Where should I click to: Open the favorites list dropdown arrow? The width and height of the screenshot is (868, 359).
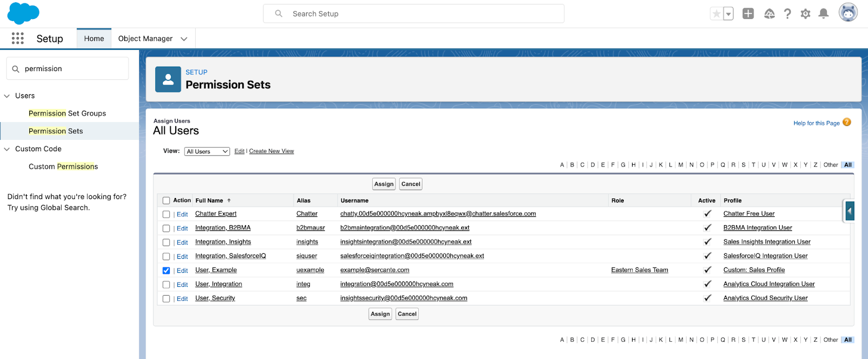coord(729,14)
